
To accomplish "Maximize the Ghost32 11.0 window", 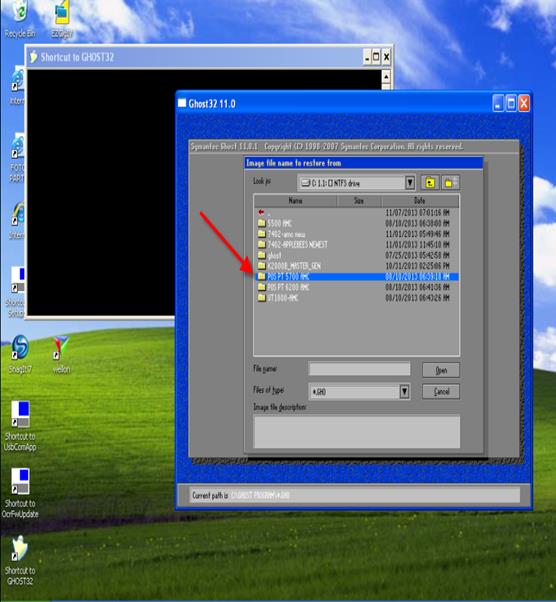I will (x=511, y=104).
